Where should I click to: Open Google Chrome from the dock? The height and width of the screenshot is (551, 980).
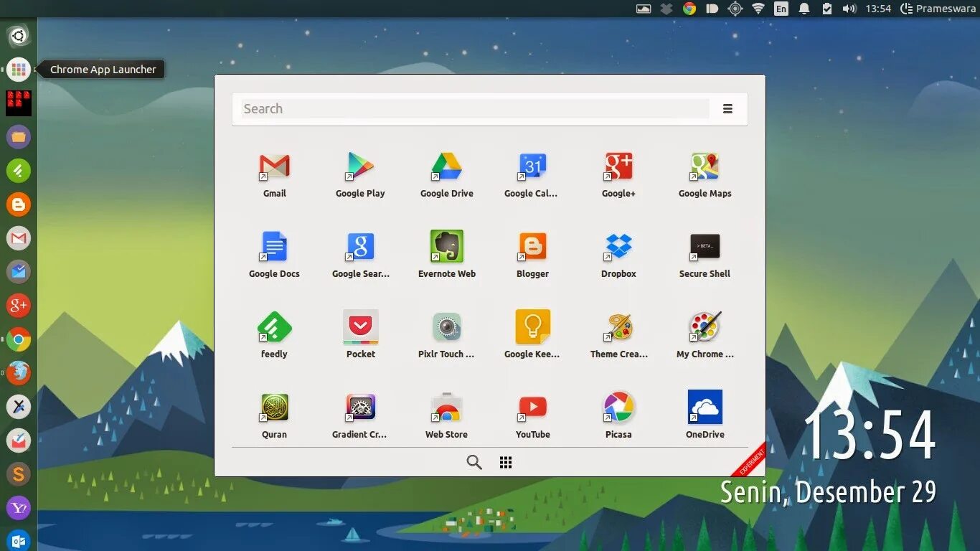click(19, 339)
